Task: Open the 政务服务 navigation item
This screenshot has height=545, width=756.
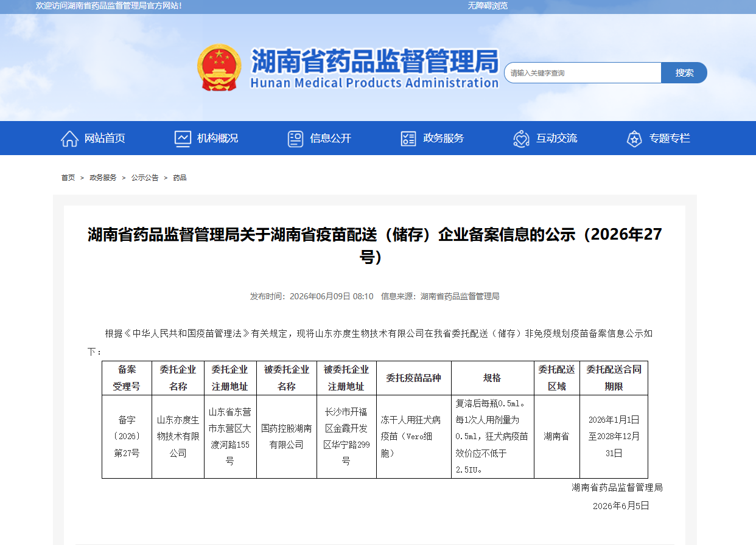Action: [x=443, y=138]
